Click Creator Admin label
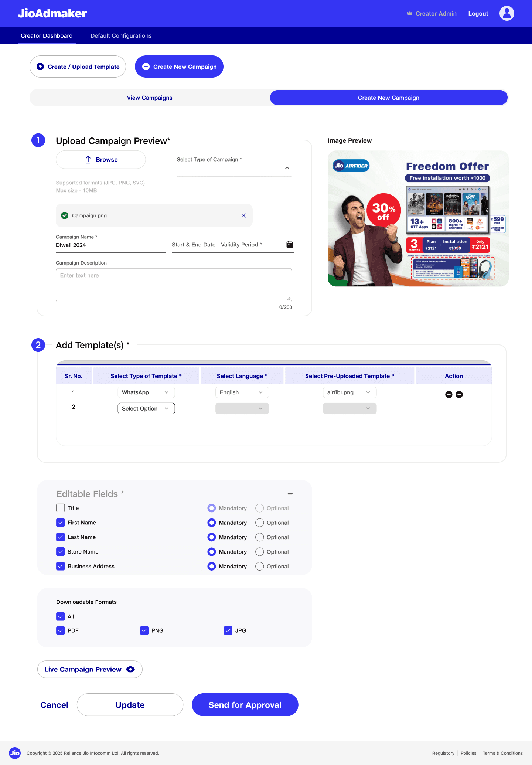 pyautogui.click(x=436, y=14)
